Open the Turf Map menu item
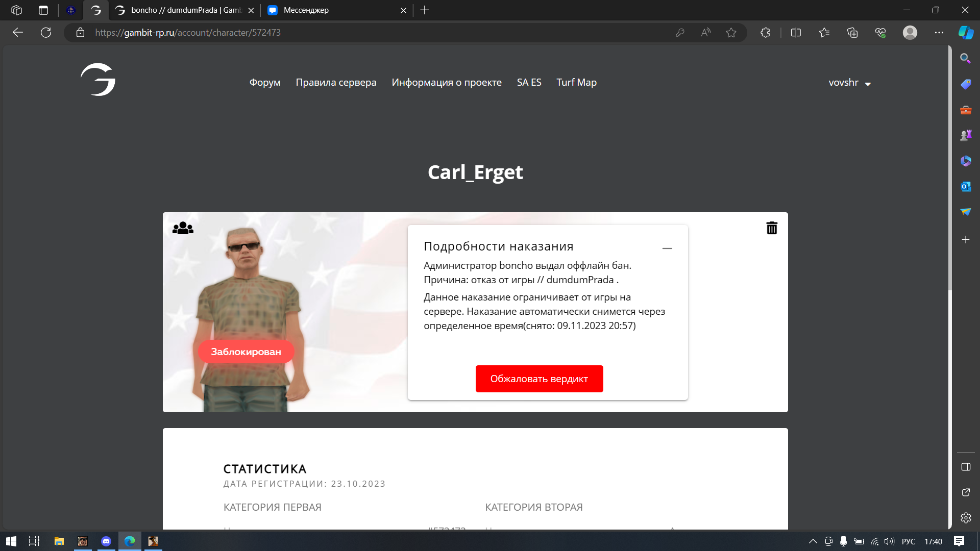Image resolution: width=980 pixels, height=551 pixels. (576, 83)
